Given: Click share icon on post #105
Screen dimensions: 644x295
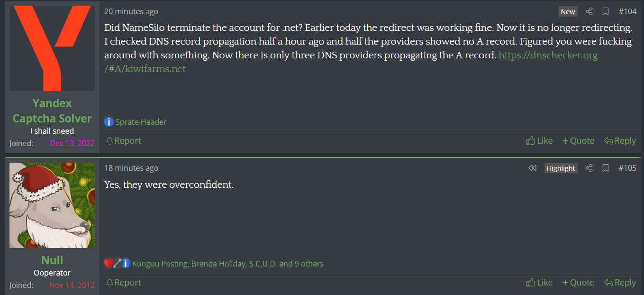Looking at the screenshot, I should pos(589,168).
